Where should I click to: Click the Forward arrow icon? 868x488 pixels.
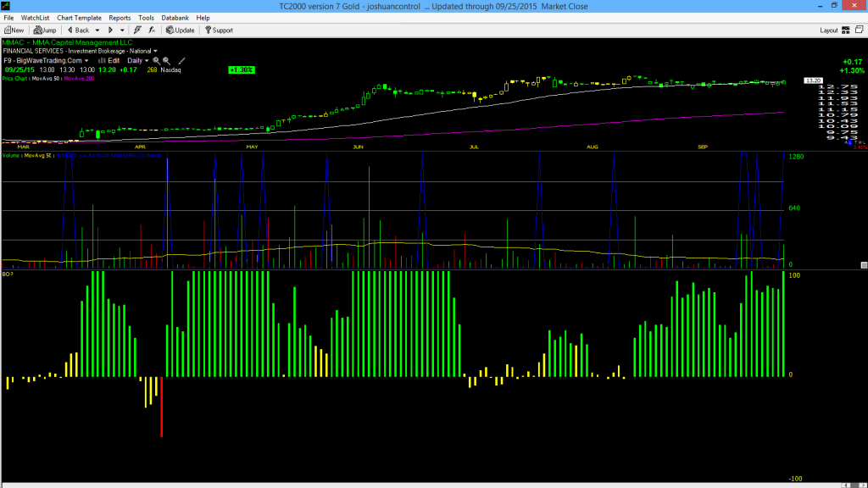click(x=111, y=30)
